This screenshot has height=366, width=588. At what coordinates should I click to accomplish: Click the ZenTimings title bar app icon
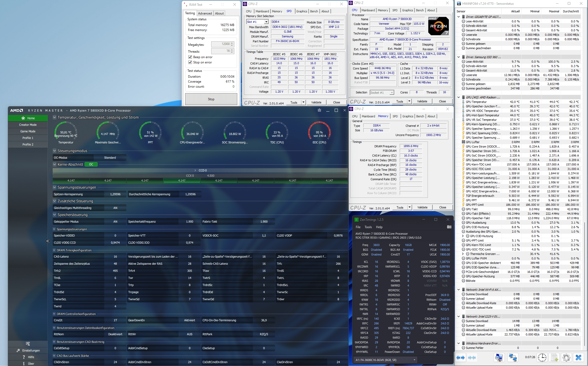356,220
